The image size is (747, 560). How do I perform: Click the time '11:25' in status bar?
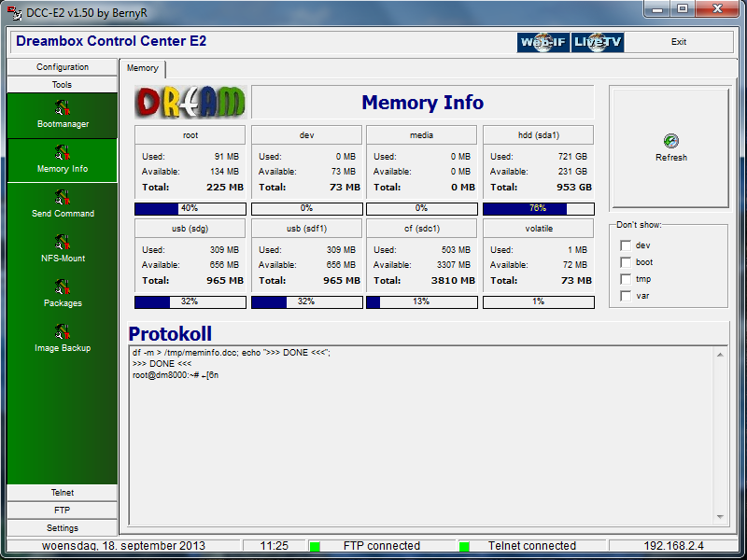point(275,546)
